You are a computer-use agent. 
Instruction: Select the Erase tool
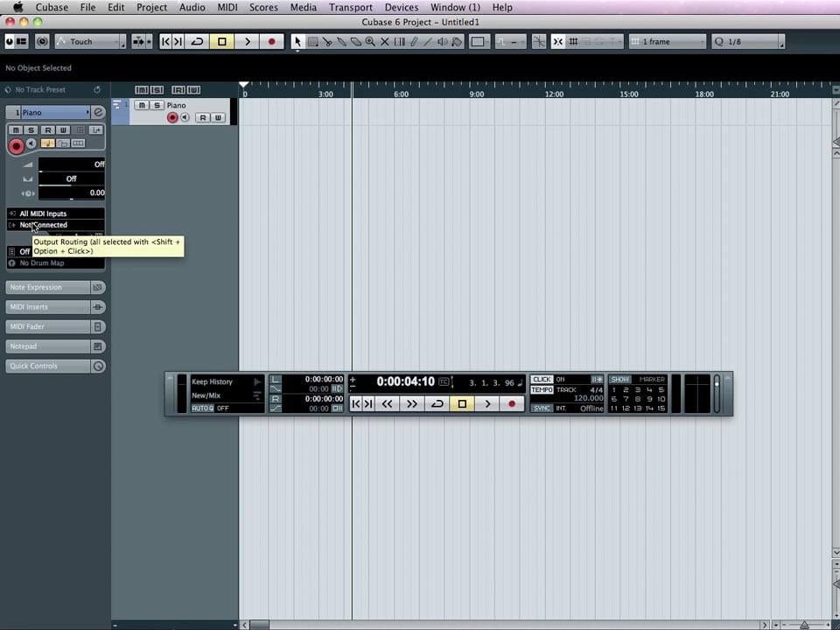356,42
